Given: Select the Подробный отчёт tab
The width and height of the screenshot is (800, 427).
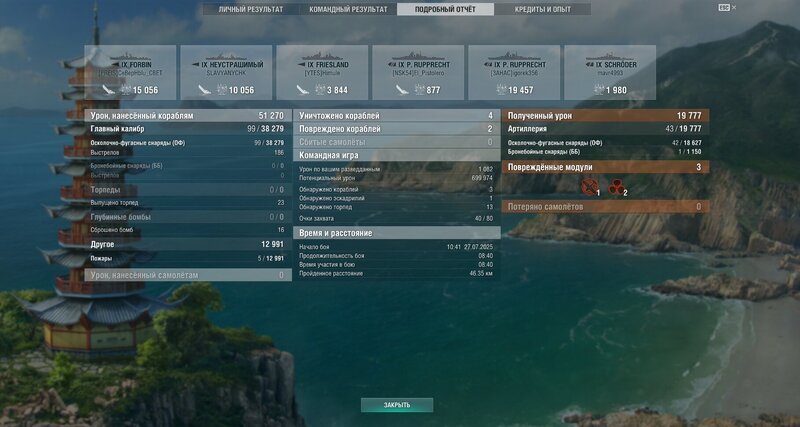Looking at the screenshot, I should click(445, 9).
